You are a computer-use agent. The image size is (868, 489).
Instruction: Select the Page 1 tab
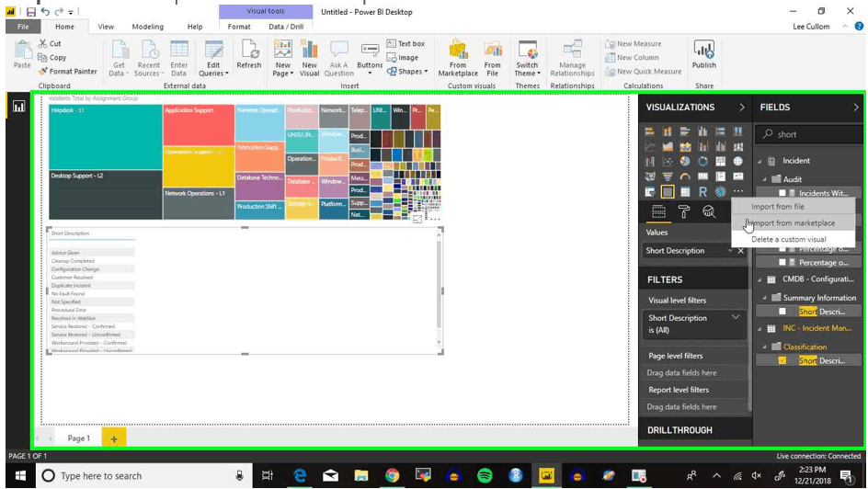tap(78, 438)
